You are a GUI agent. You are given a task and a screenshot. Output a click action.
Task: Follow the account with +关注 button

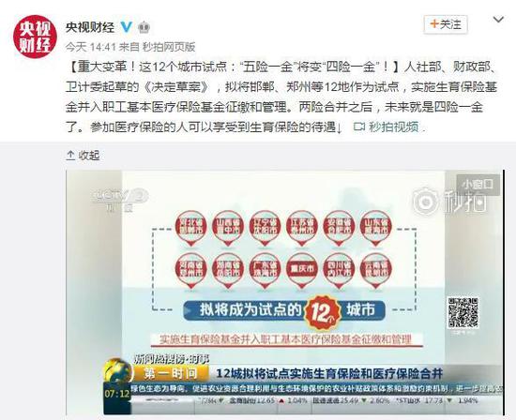click(446, 24)
